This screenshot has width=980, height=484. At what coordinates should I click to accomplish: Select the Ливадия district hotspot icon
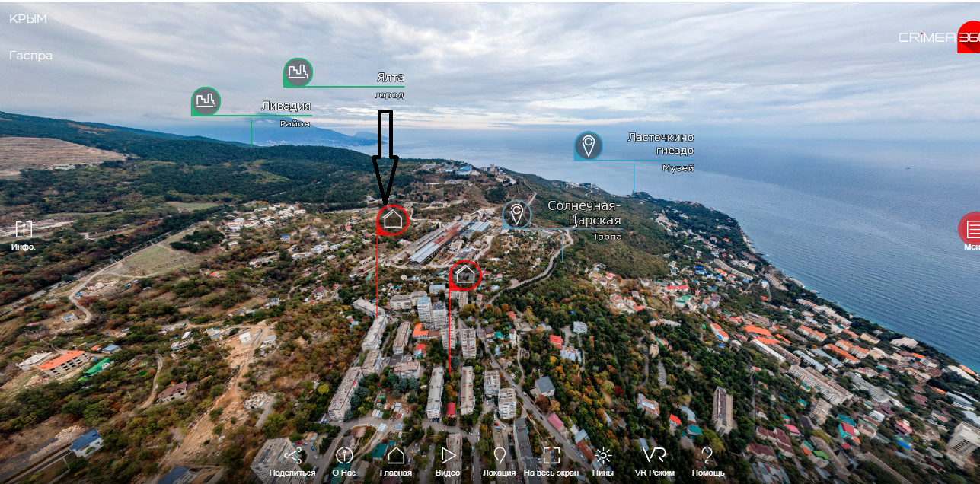point(206,100)
